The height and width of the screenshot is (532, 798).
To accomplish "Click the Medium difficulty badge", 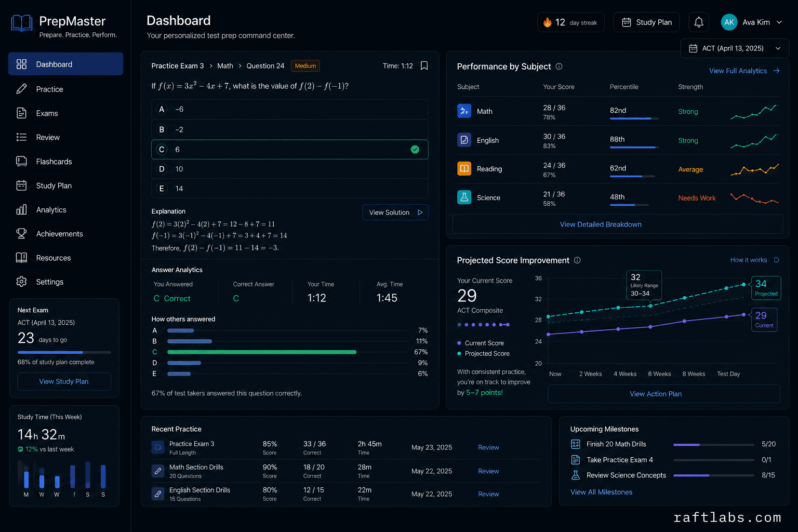I will pyautogui.click(x=305, y=66).
